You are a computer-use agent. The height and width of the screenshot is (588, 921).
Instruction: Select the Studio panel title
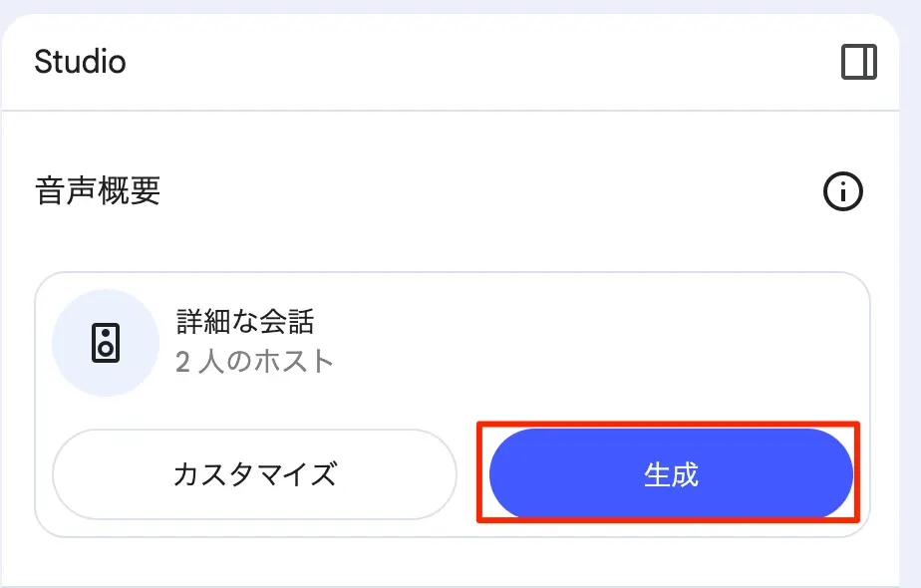pyautogui.click(x=81, y=62)
